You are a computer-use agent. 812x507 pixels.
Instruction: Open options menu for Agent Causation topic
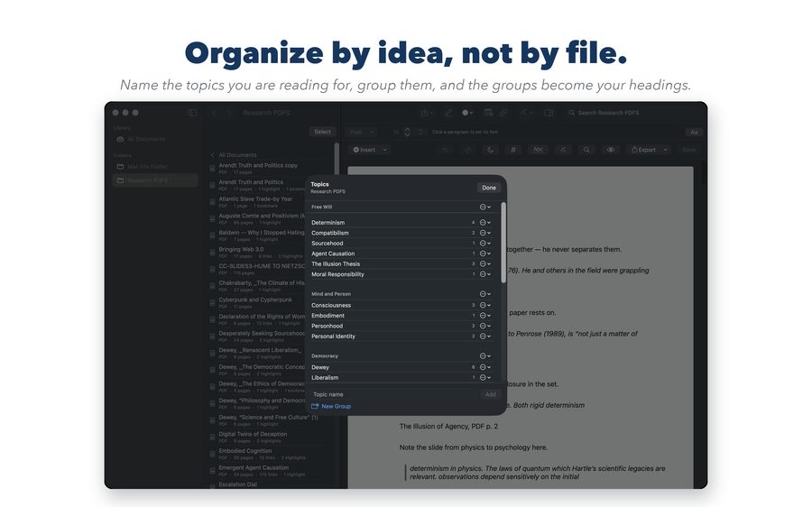(x=484, y=253)
